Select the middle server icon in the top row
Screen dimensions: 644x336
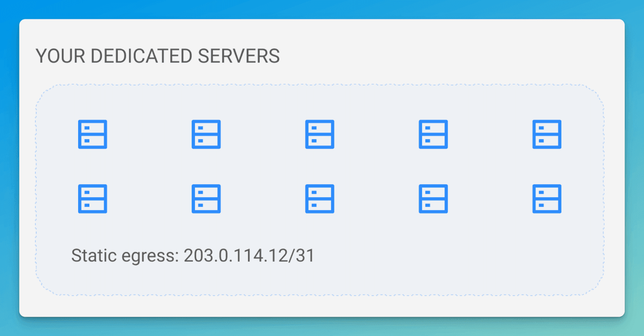pos(319,134)
